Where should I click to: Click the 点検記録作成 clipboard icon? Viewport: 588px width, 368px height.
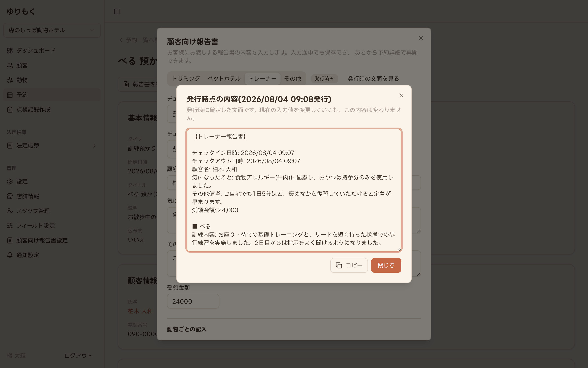click(x=10, y=110)
